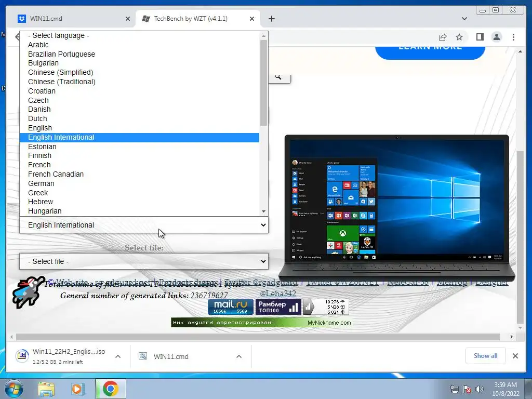Click Show all downloads button
Viewport: 532px width, 399px height.
[x=486, y=356]
